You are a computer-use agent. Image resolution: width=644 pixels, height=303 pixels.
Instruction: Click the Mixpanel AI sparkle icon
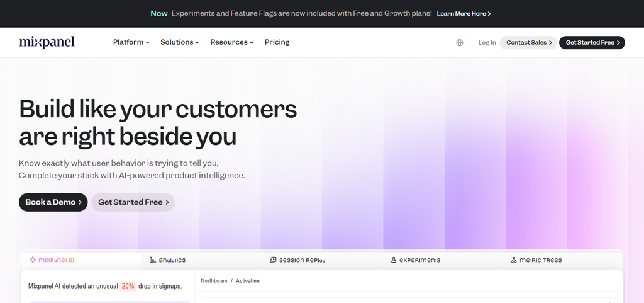pyautogui.click(x=33, y=260)
